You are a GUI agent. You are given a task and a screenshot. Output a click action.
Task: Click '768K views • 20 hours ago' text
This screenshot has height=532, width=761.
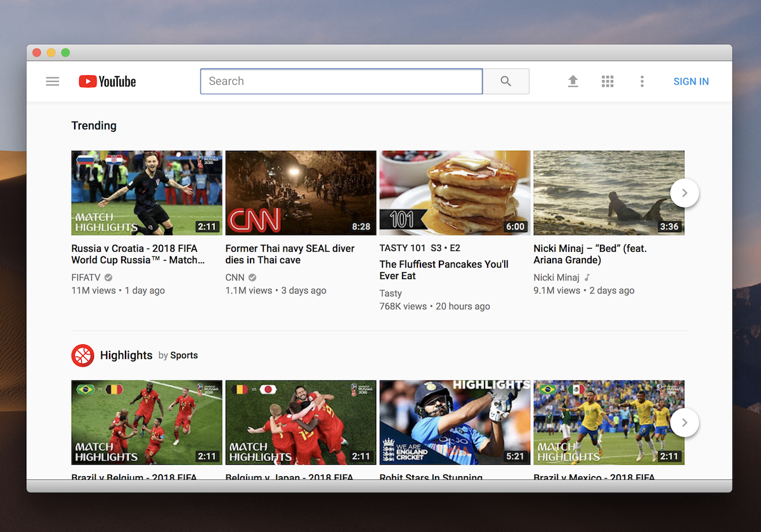(434, 306)
